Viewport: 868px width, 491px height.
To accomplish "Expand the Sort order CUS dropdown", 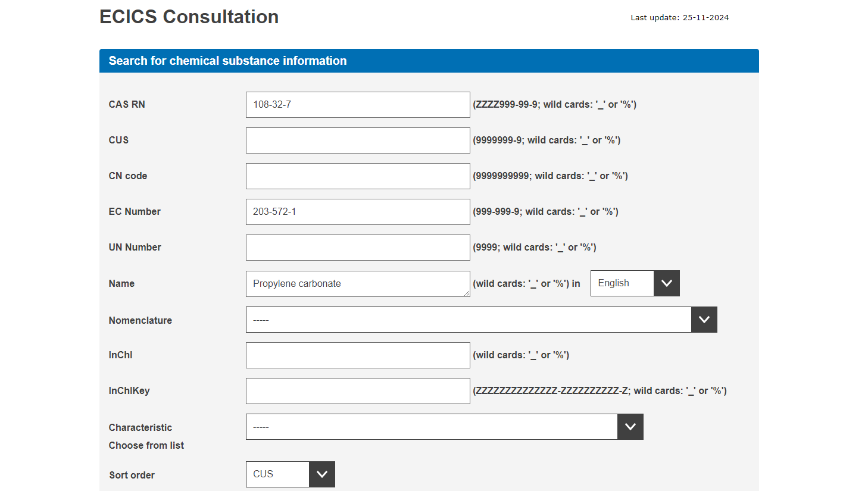I will coord(290,474).
